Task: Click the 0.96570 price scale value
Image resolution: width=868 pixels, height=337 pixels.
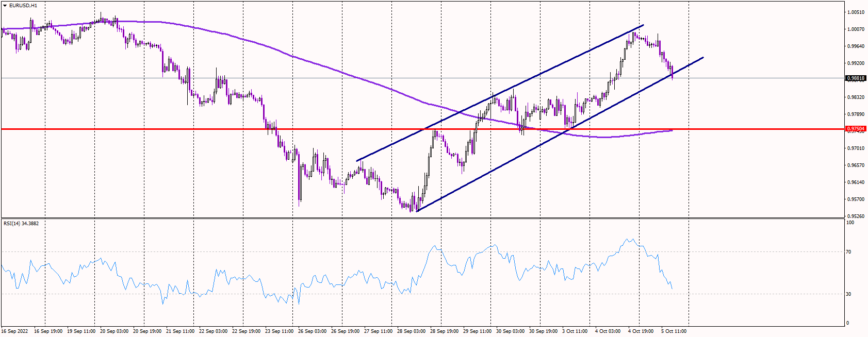Action: pos(856,165)
